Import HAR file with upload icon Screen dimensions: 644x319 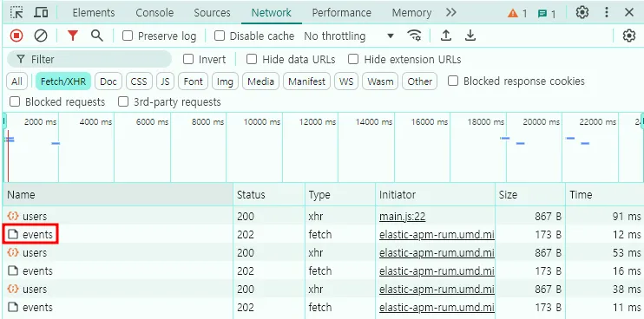click(x=445, y=36)
